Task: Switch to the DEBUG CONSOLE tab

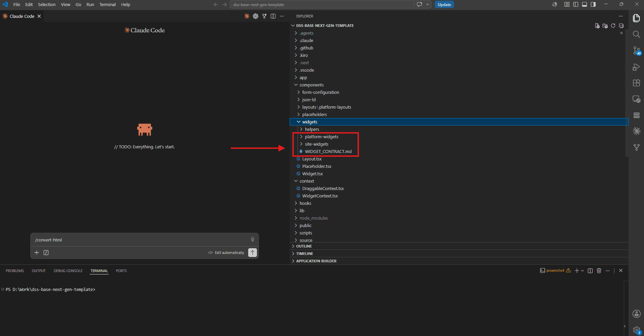Action: click(x=68, y=271)
